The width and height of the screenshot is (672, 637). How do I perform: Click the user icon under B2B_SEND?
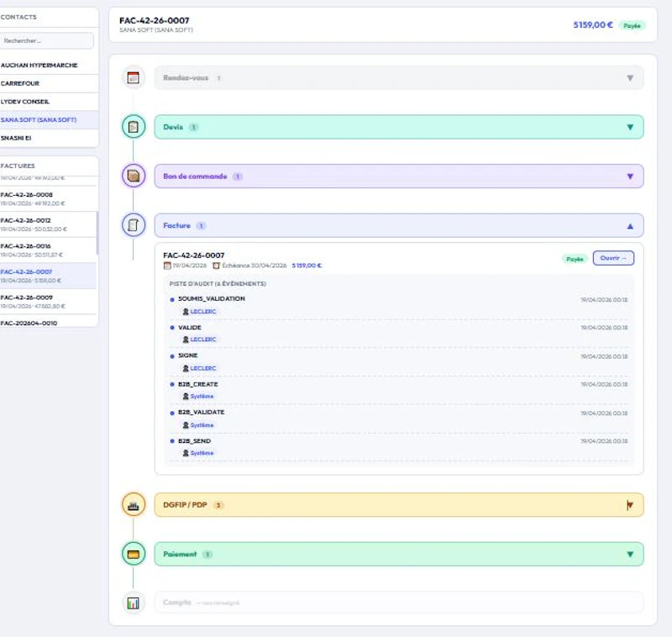(x=186, y=453)
